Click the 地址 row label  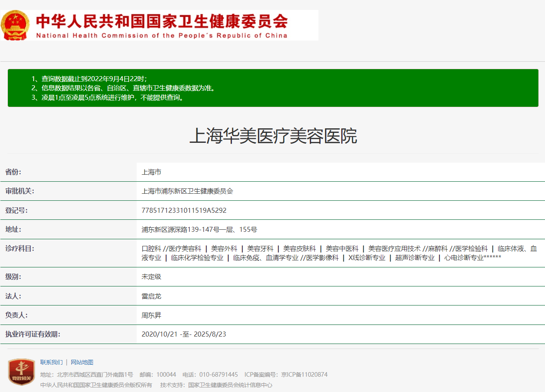pyautogui.click(x=13, y=229)
